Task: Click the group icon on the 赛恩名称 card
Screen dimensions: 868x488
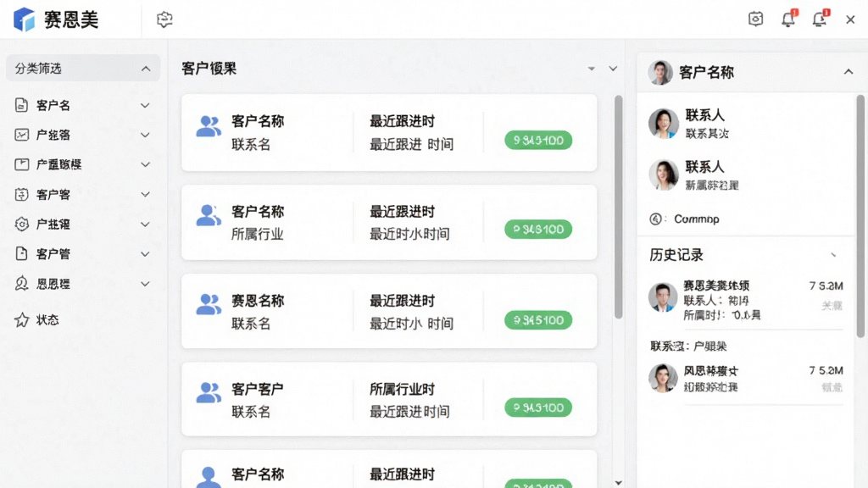Action: 209,304
